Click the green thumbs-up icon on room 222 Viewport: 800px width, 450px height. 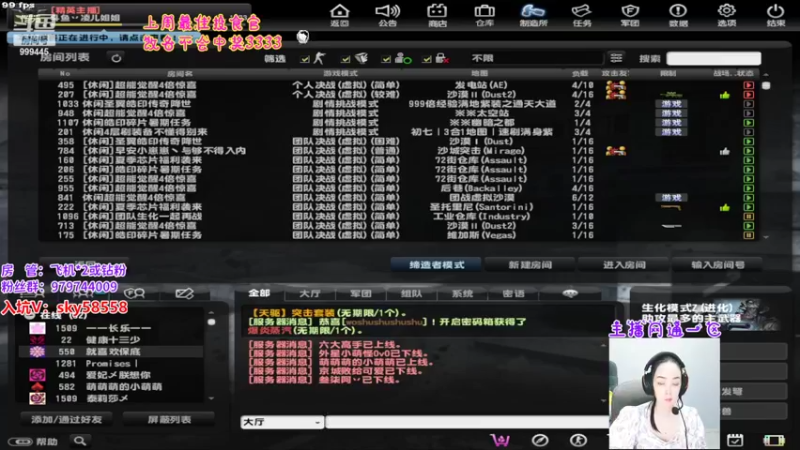724,207
